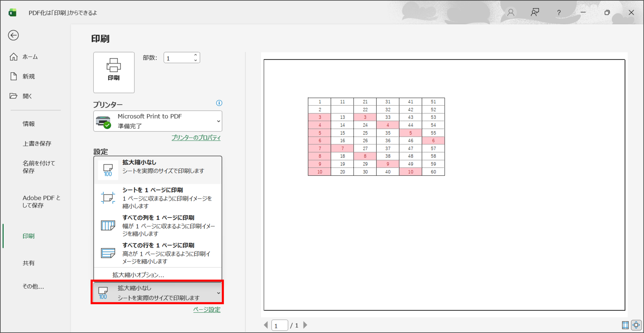This screenshot has height=333, width=644.
Task: Go to previous preview page arrow
Action: [266, 325]
